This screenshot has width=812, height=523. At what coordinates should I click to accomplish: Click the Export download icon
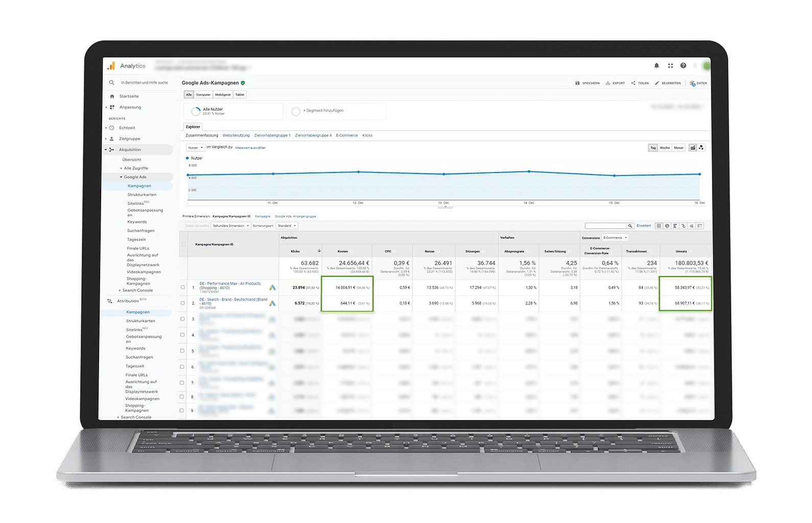point(608,83)
